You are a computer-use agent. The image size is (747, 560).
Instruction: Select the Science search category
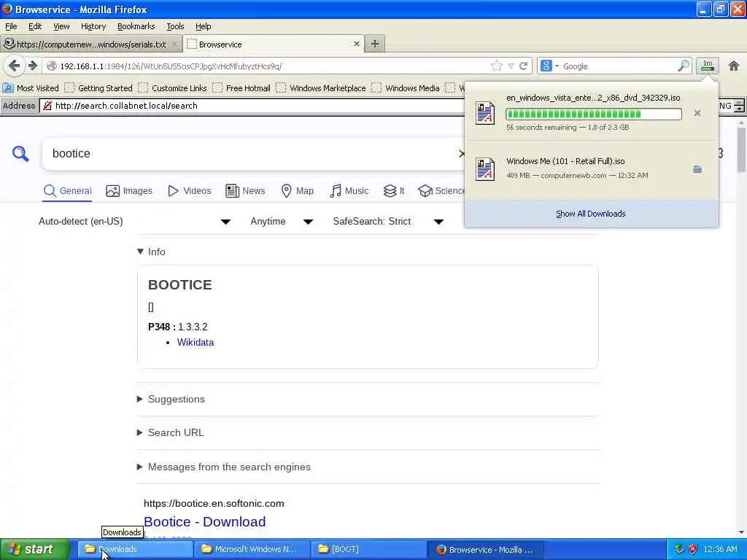(441, 191)
